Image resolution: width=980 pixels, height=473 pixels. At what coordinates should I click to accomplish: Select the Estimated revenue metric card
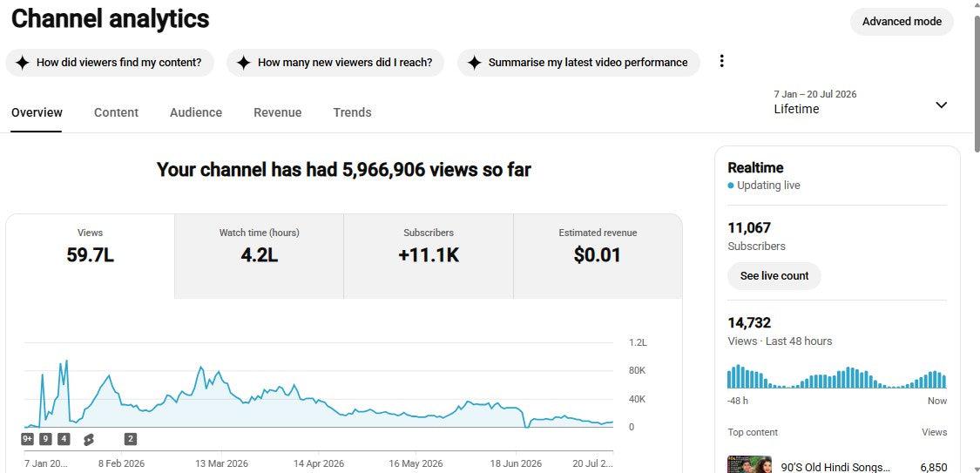(598, 256)
